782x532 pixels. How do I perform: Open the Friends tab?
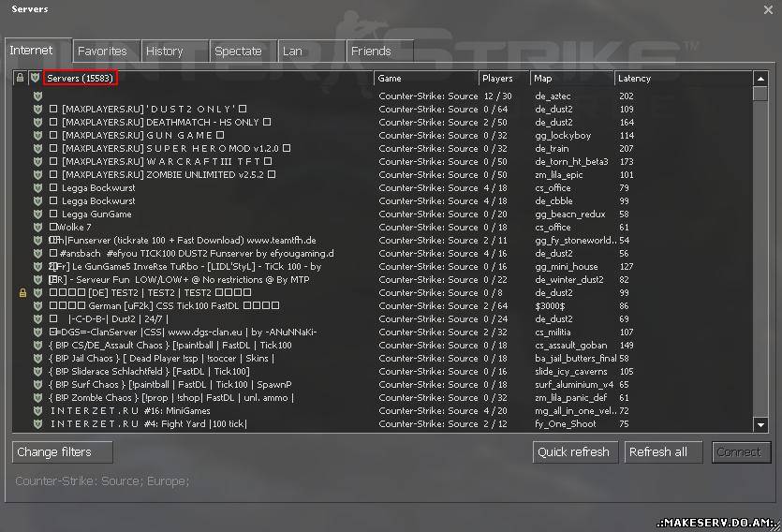click(x=380, y=52)
